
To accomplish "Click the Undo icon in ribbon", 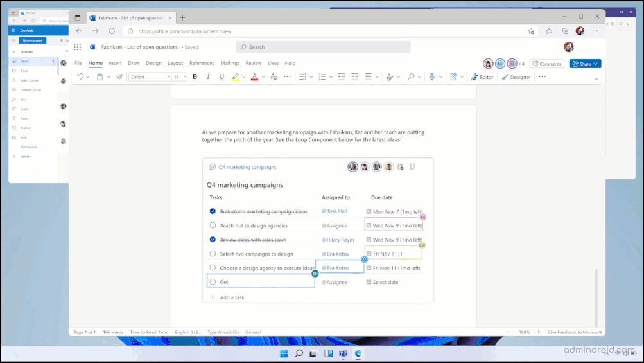I will (80, 76).
